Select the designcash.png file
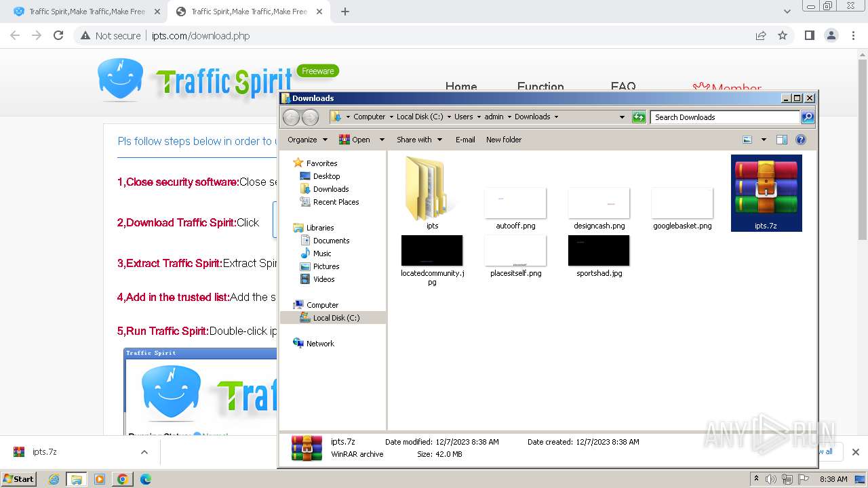Screen dimensions: 868x488 click(599, 208)
